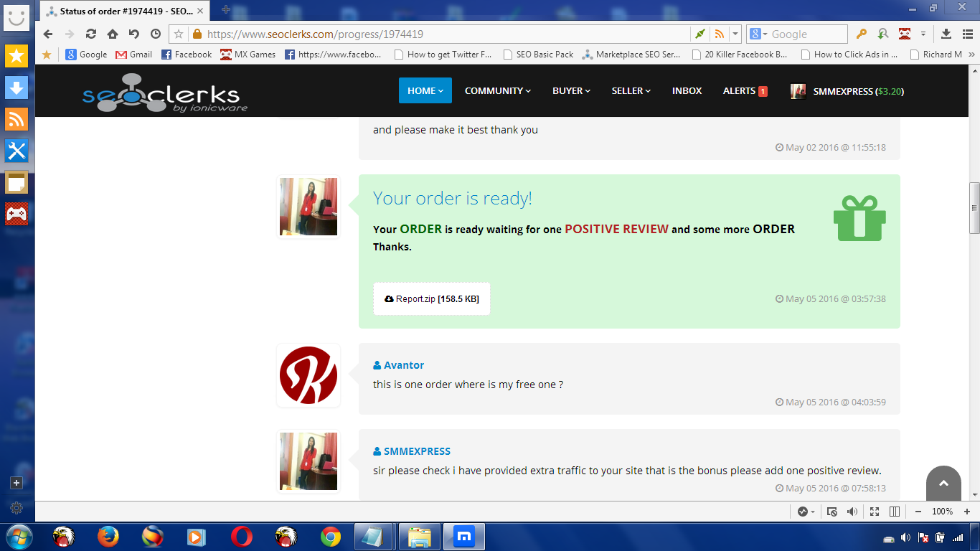Open the How to get Twitter F... bookmark
This screenshot has width=980, height=551.
tap(443, 54)
